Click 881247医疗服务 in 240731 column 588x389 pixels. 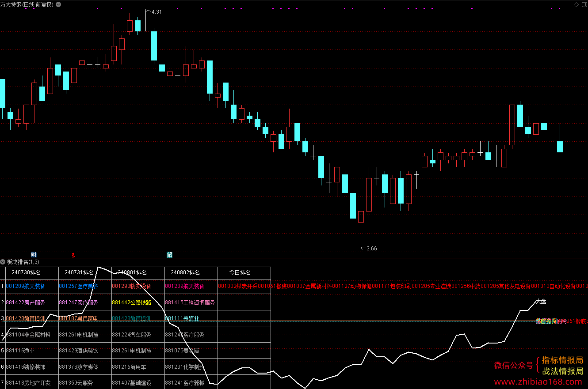tap(79, 302)
